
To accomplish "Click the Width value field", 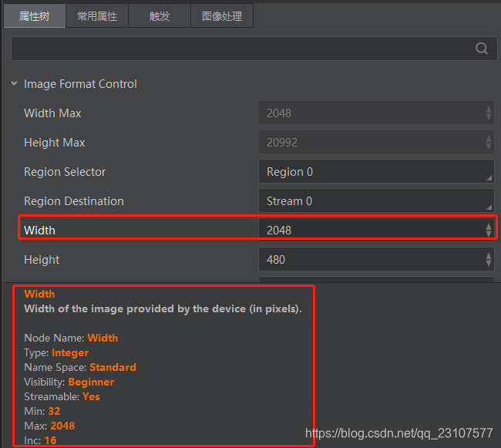I will (376, 230).
